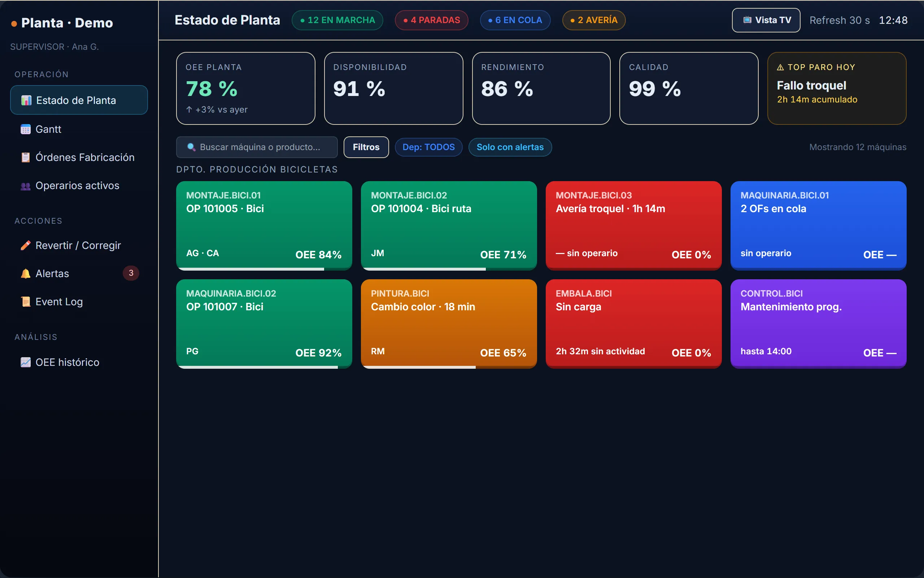Screen dimensions: 924x578
Task: Open the Rendimiento 86 % card
Action: click(541, 88)
